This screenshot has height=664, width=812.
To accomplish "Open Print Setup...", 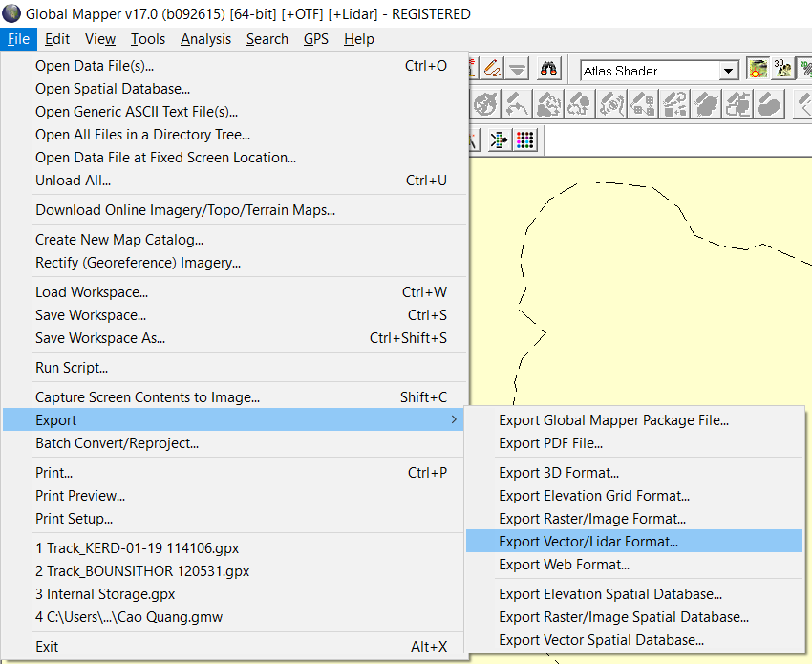I will 235,519.
